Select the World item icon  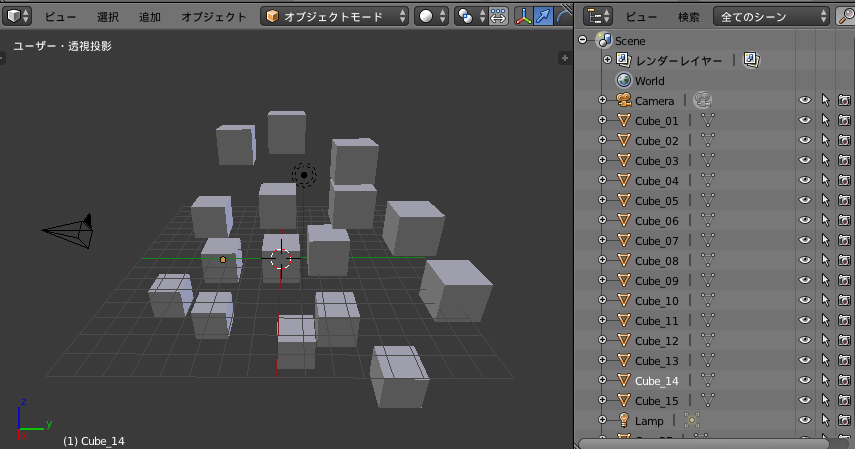click(x=623, y=80)
